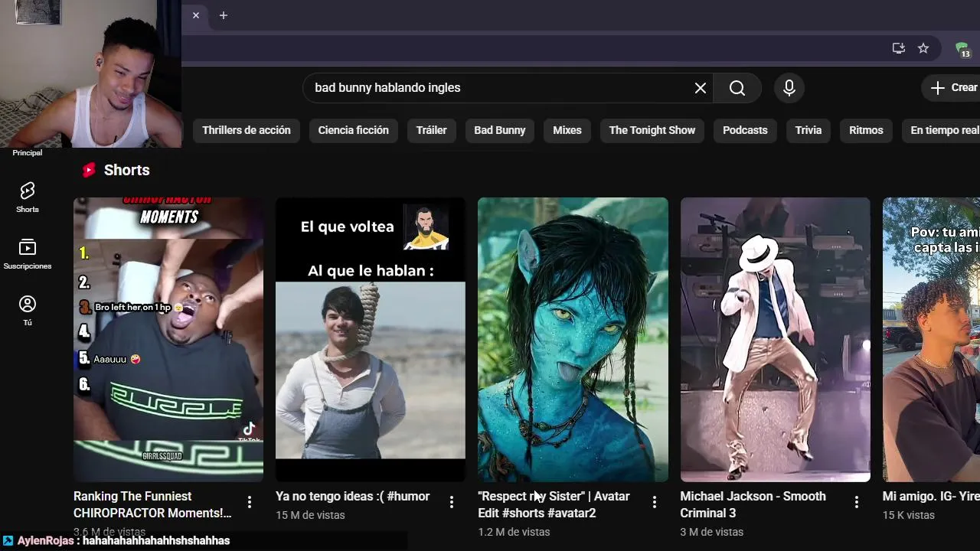Start voice search with microphone icon

pyautogui.click(x=789, y=88)
